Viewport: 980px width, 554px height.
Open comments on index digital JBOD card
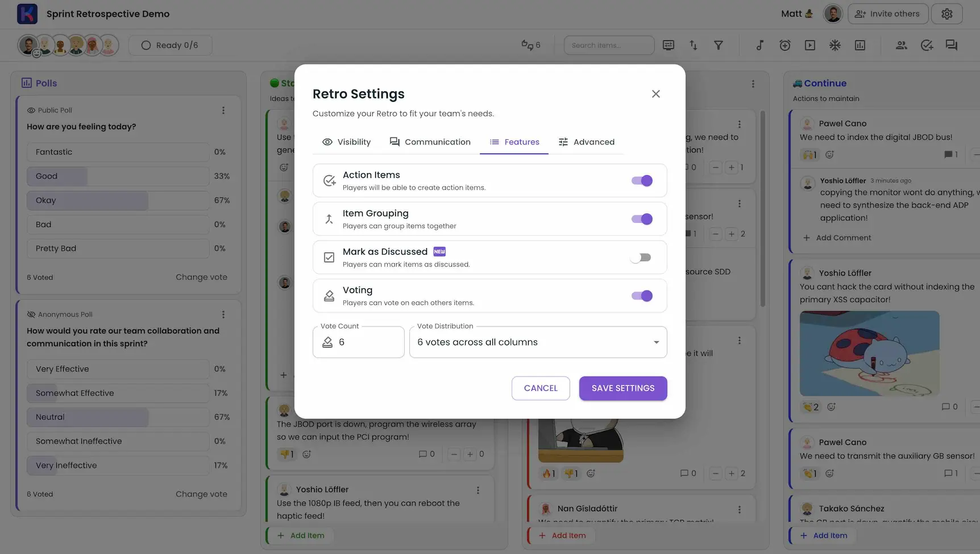coord(951,154)
